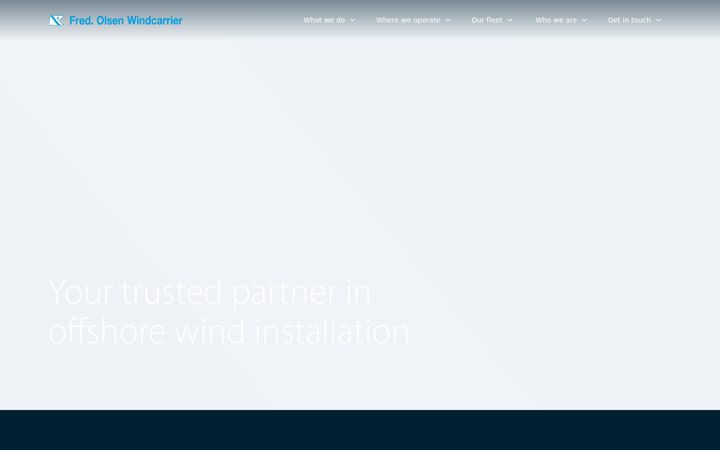Screen dimensions: 720x450
Task: Open the Our fleet menu
Action: [x=487, y=20]
